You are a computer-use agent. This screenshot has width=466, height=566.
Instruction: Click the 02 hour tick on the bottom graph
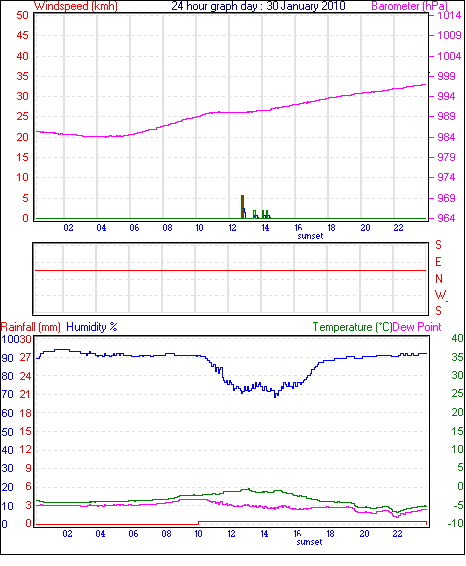(x=67, y=534)
